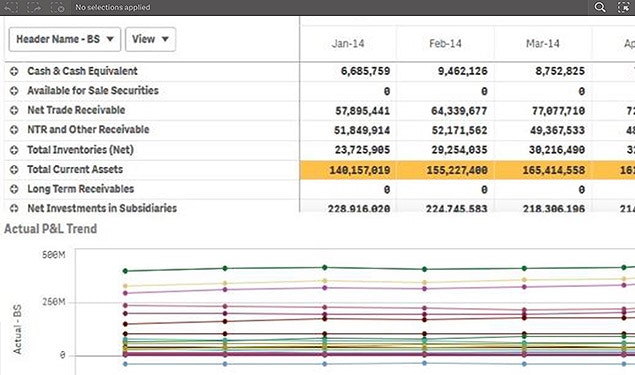
Task: Click the first point of the dark green top line
Action: (125, 271)
